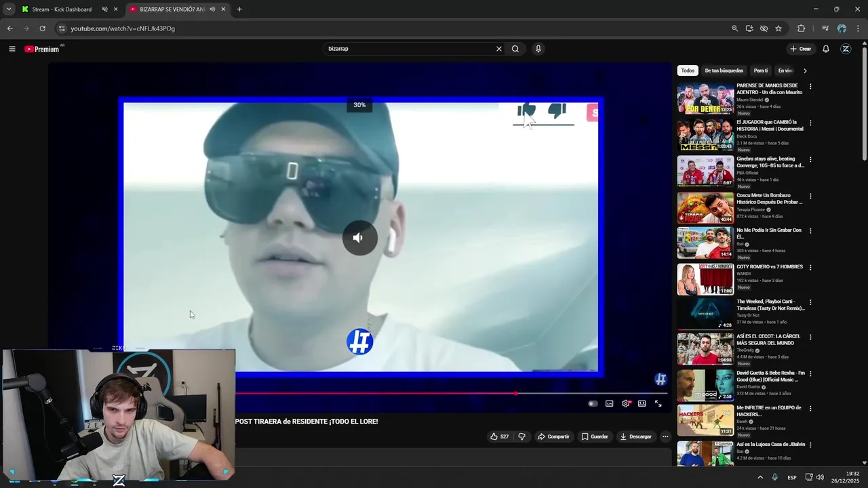Select De tus búsquedas chip
Viewport: 868px width, 488px height.
pyautogui.click(x=724, y=70)
